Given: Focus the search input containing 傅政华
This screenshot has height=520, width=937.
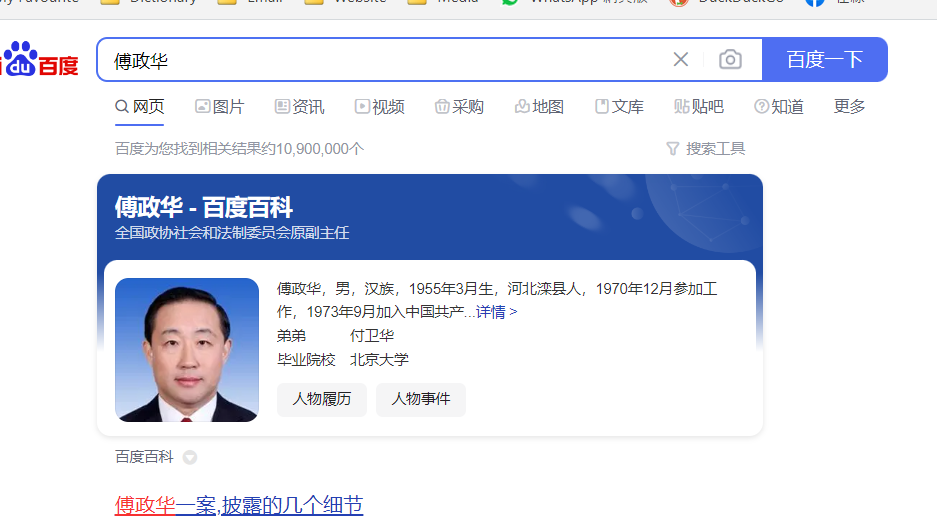Looking at the screenshot, I should pyautogui.click(x=382, y=60).
